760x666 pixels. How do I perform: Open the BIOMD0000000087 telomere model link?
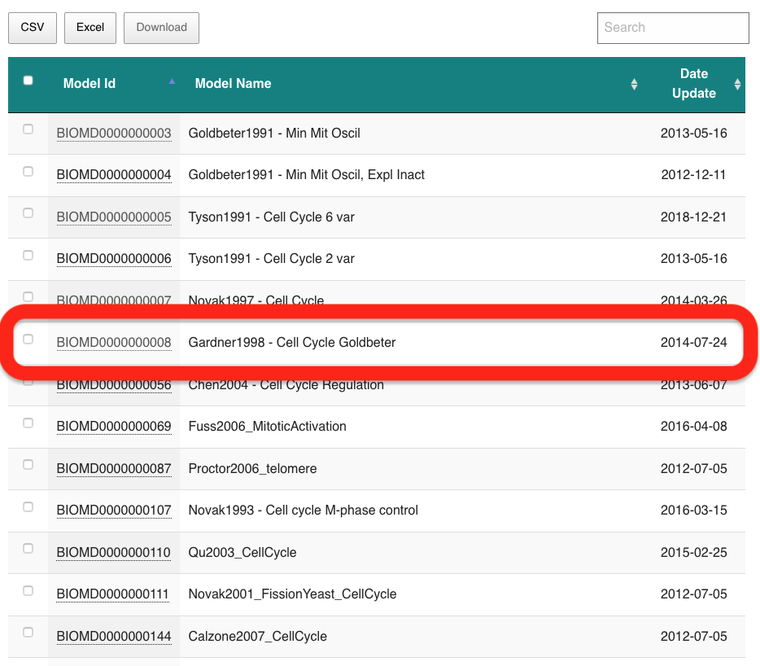(x=114, y=468)
